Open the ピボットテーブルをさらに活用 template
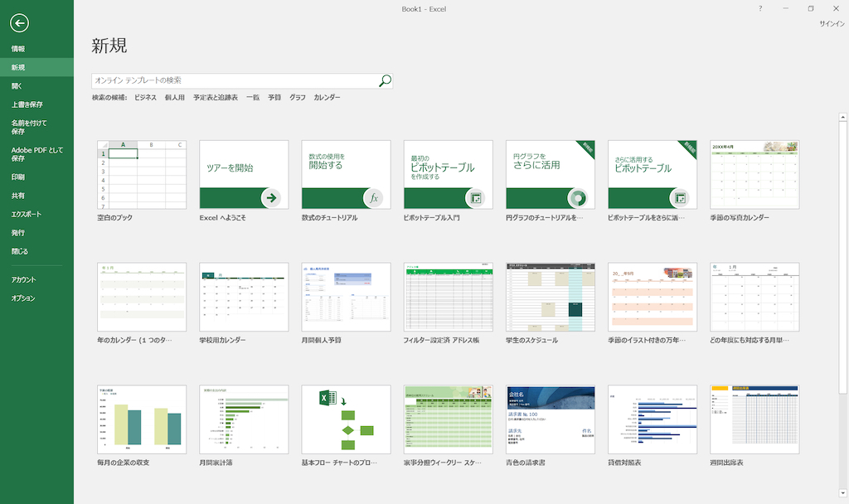The width and height of the screenshot is (849, 504). pyautogui.click(x=653, y=181)
